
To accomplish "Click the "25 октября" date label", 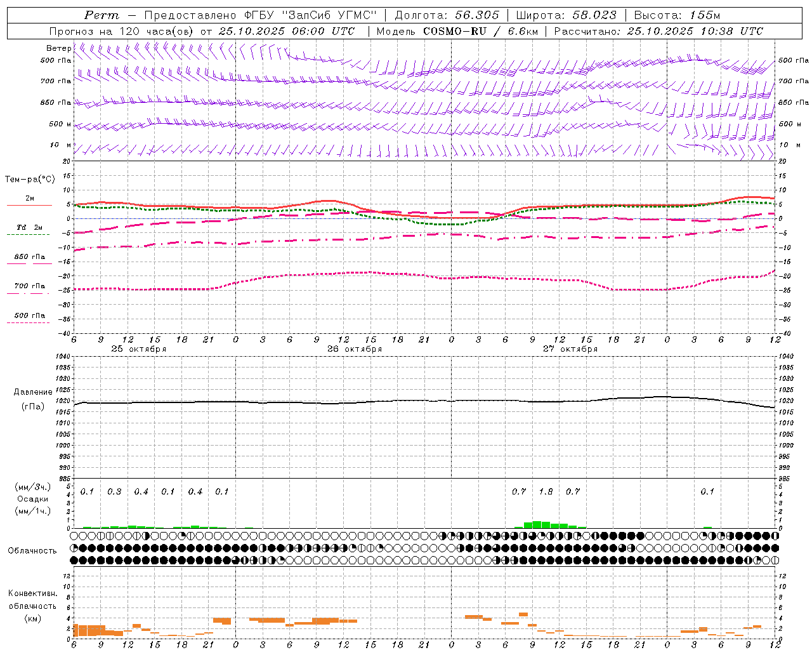I will (139, 349).
